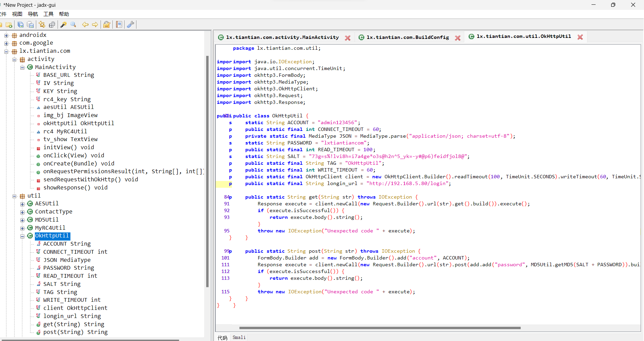This screenshot has width=644, height=341.
Task: Select the OkHttpUtil editor tab
Action: [x=524, y=36]
